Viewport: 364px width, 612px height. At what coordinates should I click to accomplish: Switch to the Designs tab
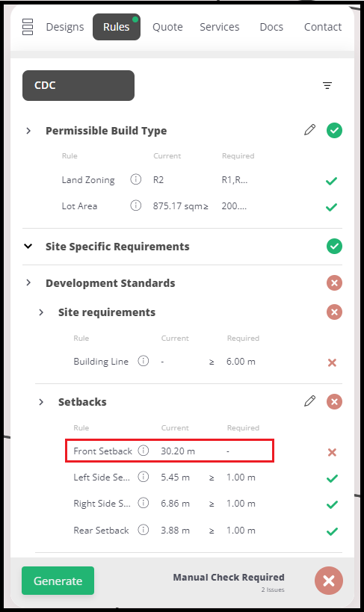[x=65, y=27]
